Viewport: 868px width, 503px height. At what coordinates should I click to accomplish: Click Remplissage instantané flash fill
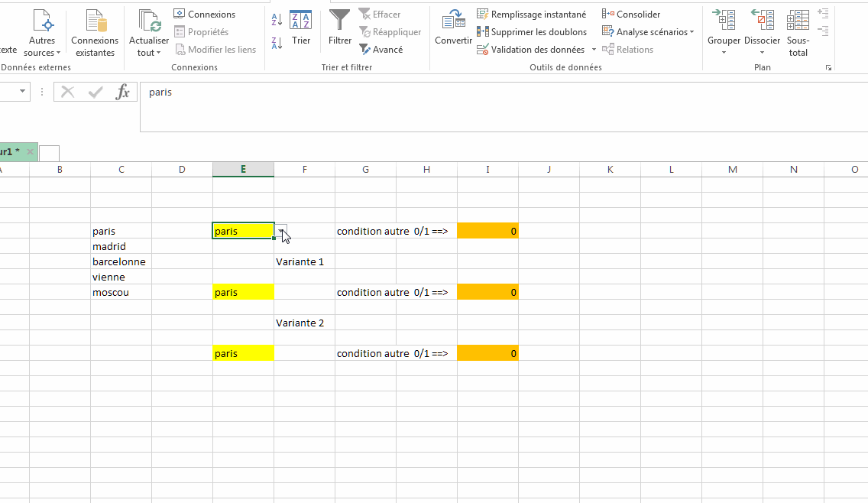coord(532,15)
